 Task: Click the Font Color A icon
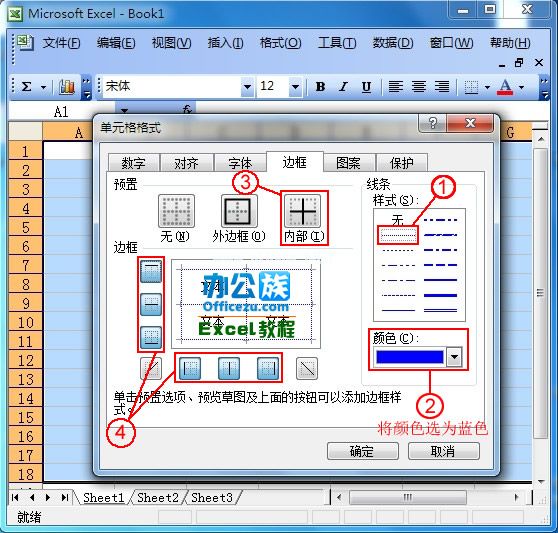point(505,86)
